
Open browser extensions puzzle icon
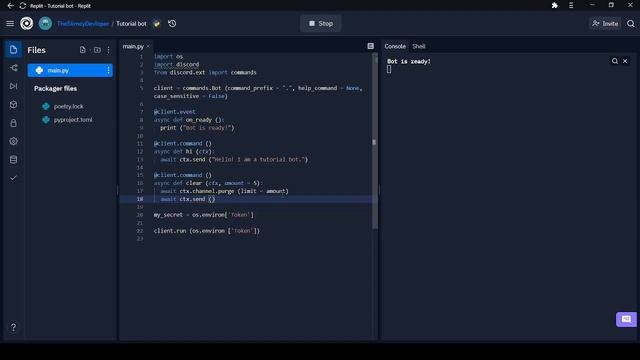pos(554,5)
